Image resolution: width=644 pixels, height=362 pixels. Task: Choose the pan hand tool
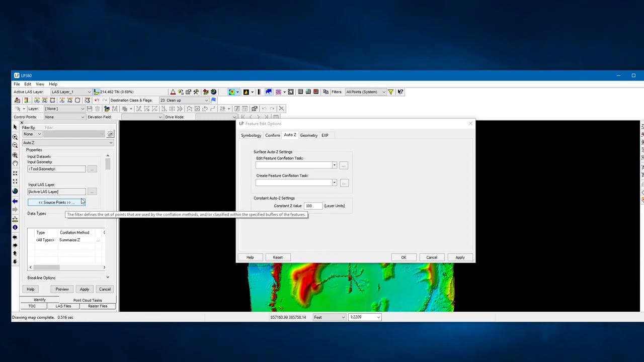pos(15,163)
